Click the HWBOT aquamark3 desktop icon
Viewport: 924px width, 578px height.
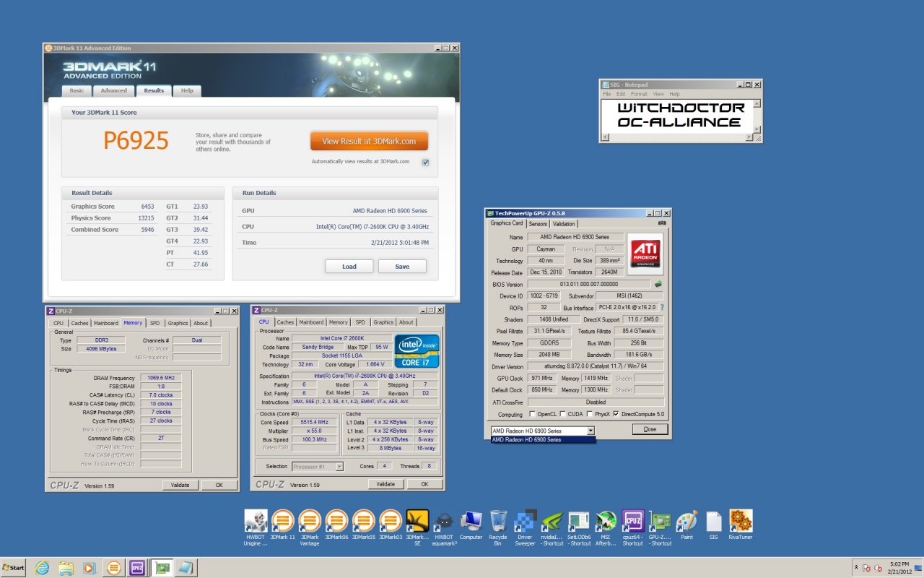[445, 522]
